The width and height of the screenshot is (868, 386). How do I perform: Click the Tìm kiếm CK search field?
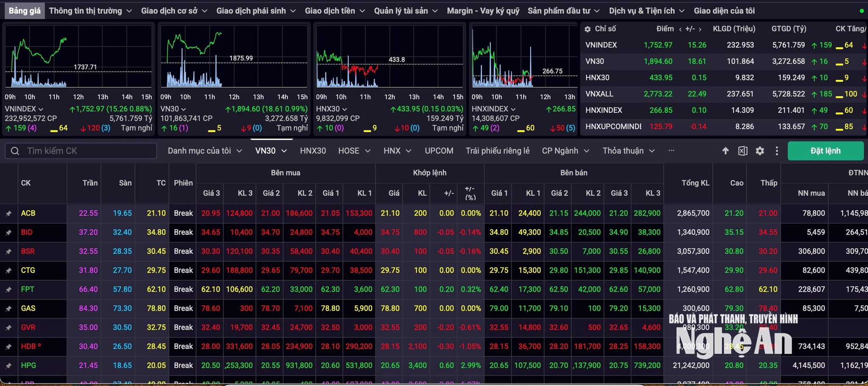tap(81, 151)
